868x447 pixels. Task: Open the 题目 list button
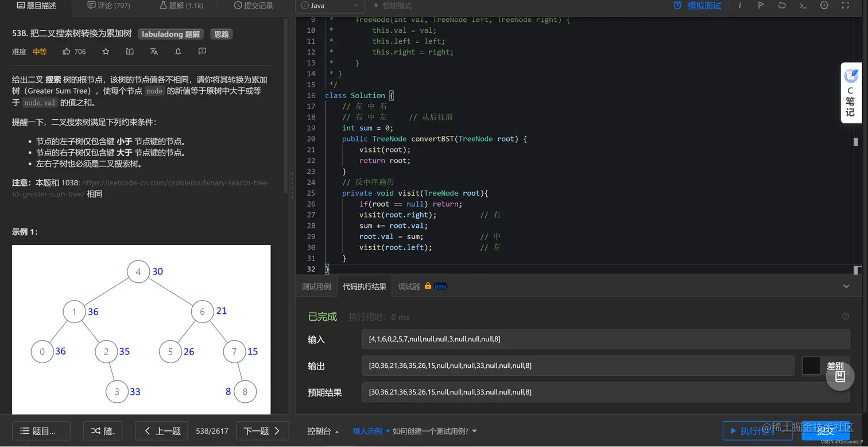[x=41, y=431]
